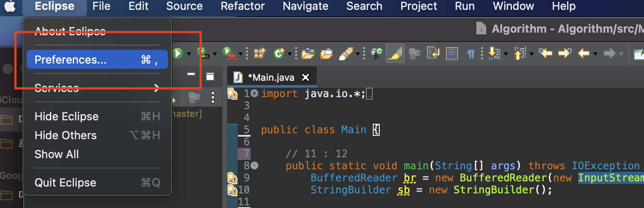Screen dimensions: 644x208
Task: Select Show All menu entry
Action: click(97, 154)
